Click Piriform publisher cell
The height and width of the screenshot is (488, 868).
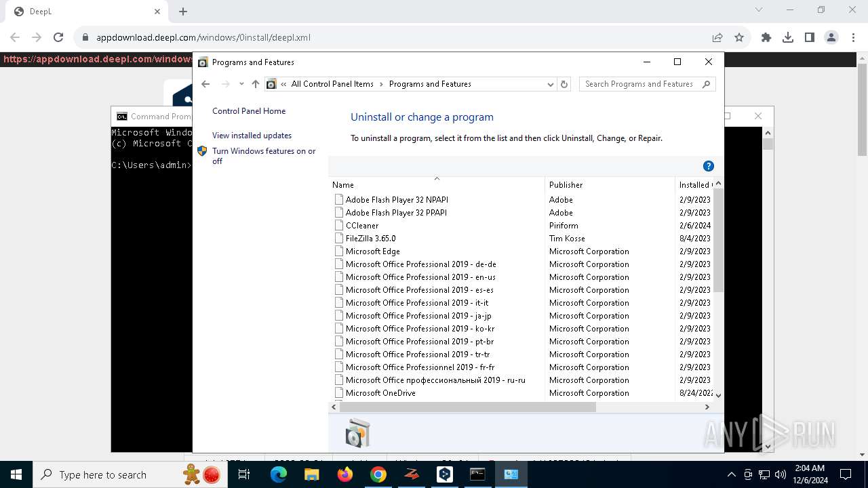[x=564, y=226]
